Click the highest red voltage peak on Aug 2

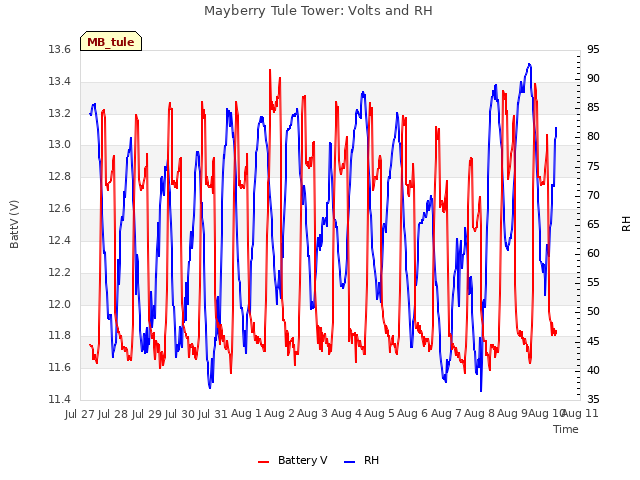click(270, 70)
